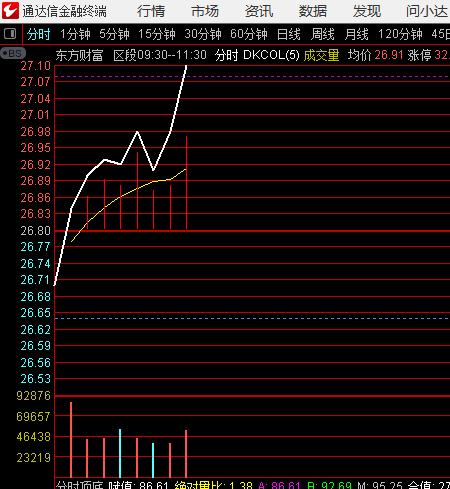The image size is (450, 489).
Task: Switch to the 30分钟 period tab
Action: click(x=203, y=34)
